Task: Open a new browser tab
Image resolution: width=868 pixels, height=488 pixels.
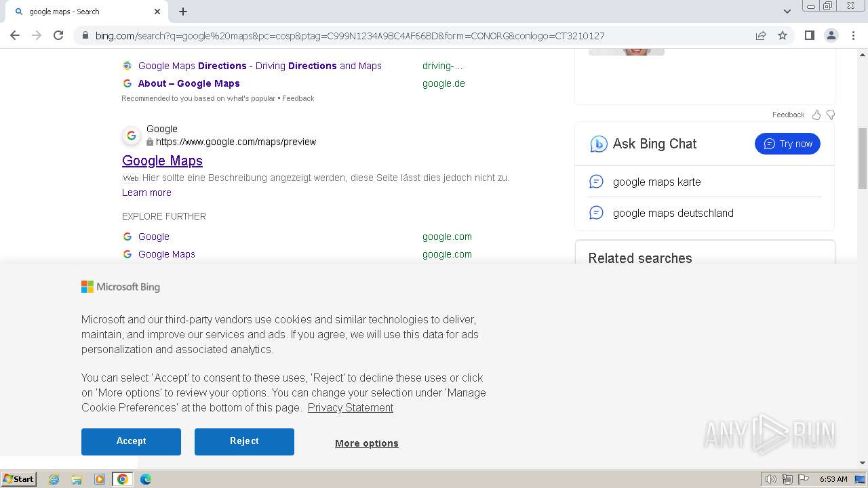Action: tap(183, 12)
